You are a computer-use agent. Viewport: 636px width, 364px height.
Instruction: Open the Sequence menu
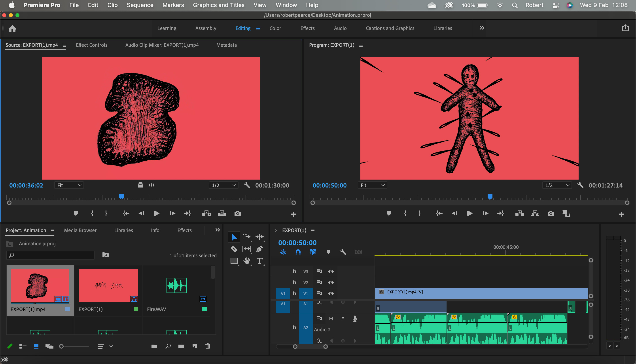[140, 5]
